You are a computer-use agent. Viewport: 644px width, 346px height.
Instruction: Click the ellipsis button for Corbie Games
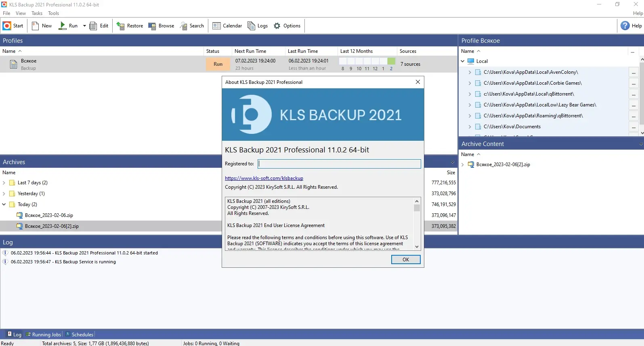point(634,83)
